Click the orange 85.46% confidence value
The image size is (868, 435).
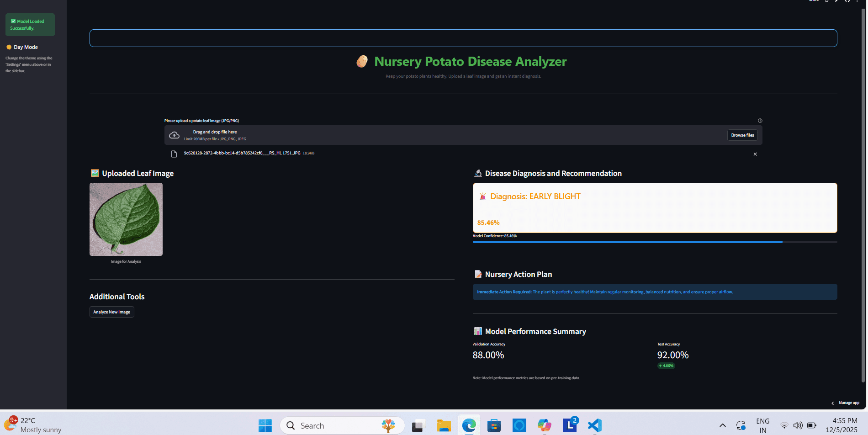488,223
